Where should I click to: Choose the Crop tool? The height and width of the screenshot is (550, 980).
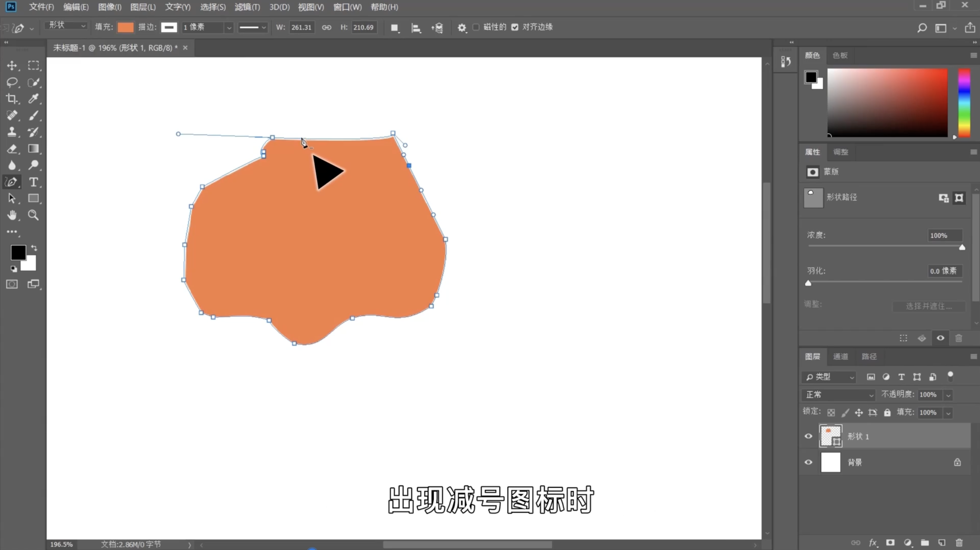(x=12, y=98)
